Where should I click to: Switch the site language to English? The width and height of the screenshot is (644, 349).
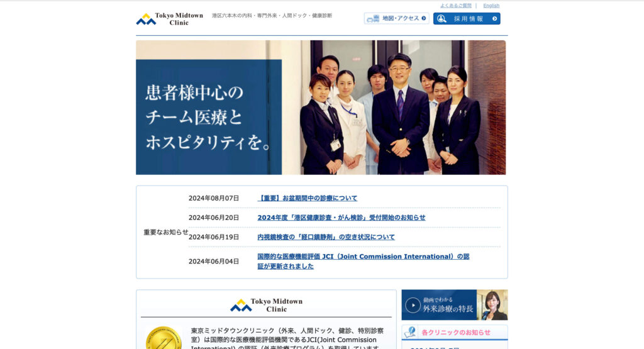click(491, 6)
